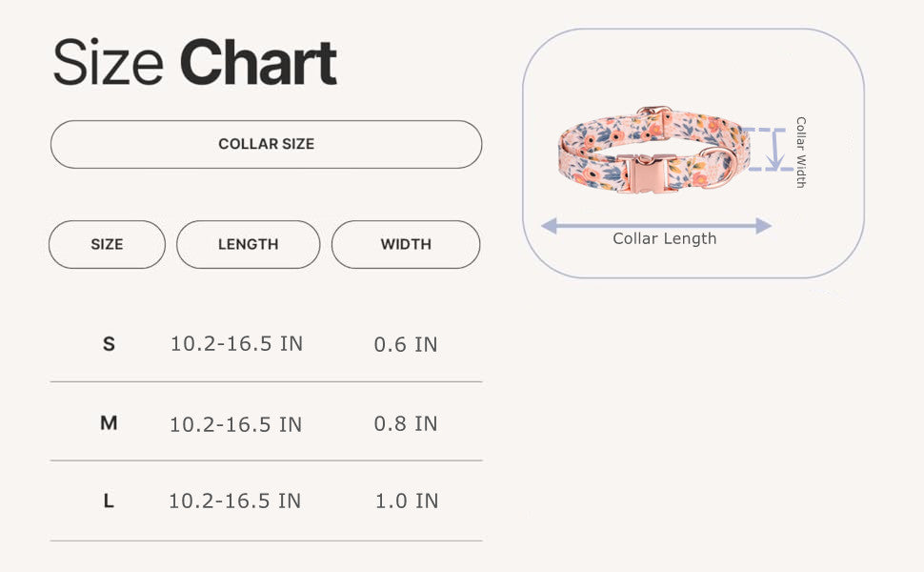Click the Size Chart heading
Image resolution: width=924 pixels, height=572 pixels.
coord(195,63)
